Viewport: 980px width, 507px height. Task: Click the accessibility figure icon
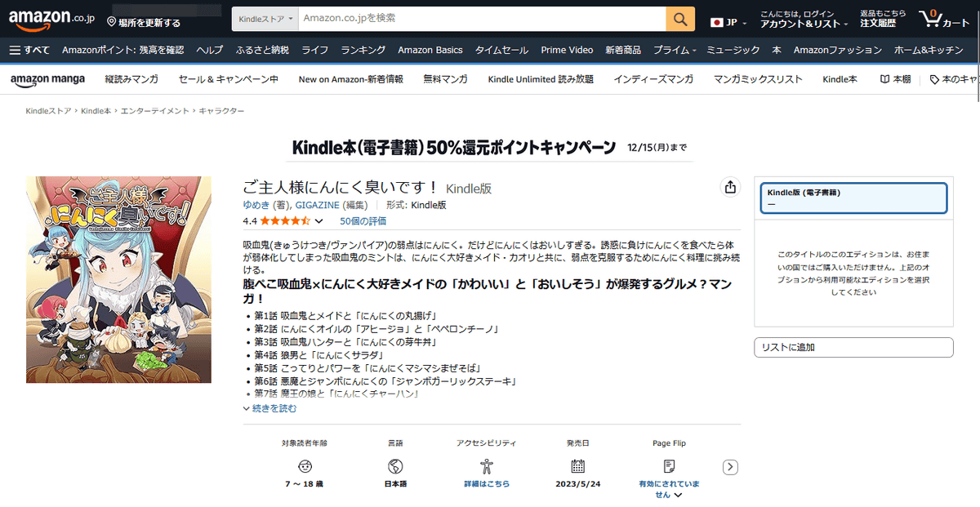pyautogui.click(x=487, y=466)
